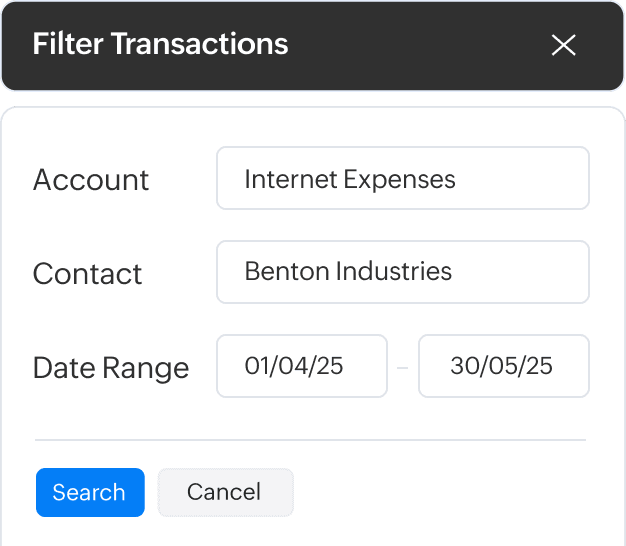Click the Filter Transactions title text
This screenshot has height=546, width=626.
(160, 44)
